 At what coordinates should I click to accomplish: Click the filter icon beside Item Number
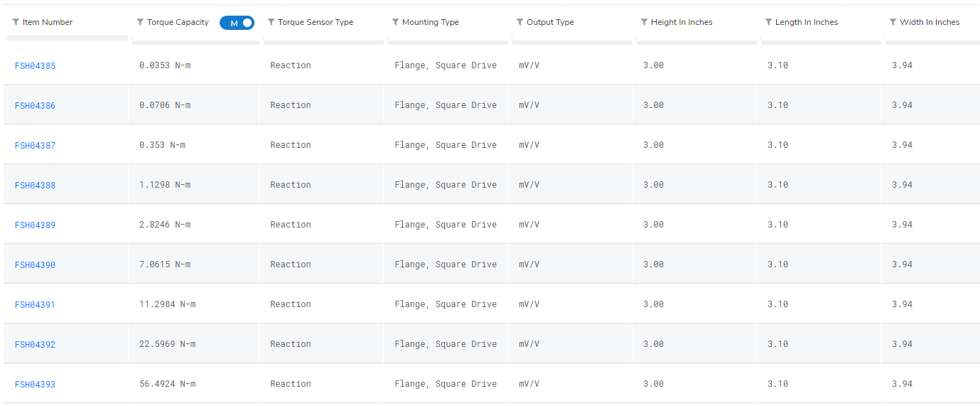click(16, 22)
